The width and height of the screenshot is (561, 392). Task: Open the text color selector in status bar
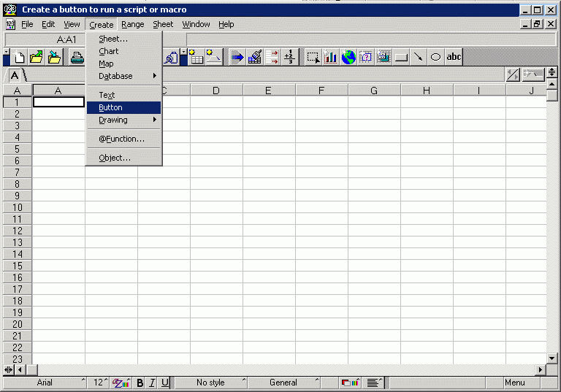click(x=121, y=383)
